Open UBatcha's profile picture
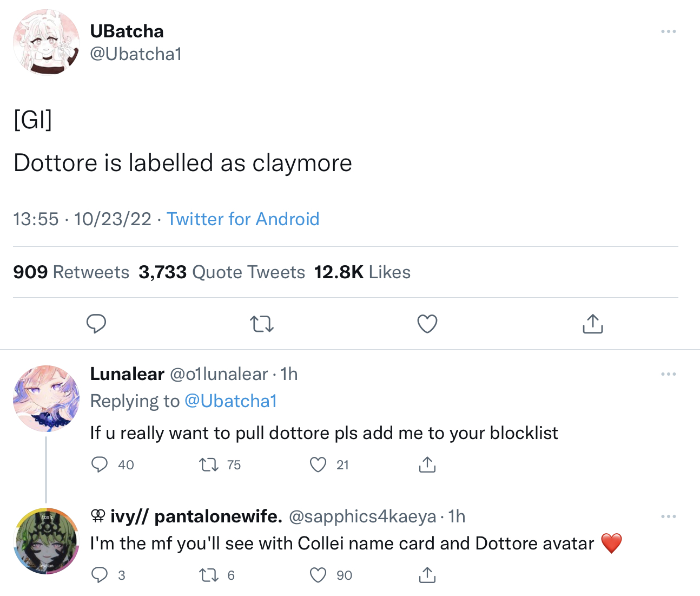The image size is (700, 596). [46, 42]
